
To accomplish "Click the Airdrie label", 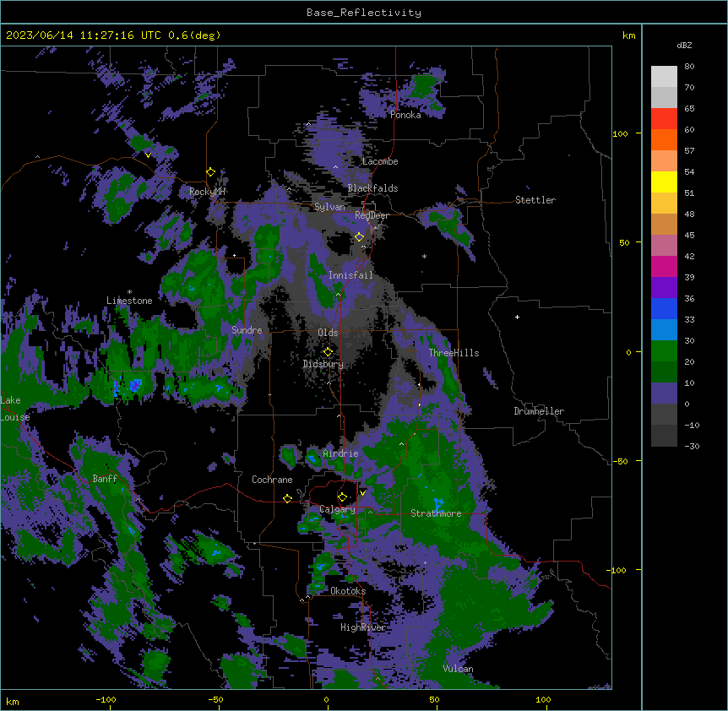I will 340,453.
